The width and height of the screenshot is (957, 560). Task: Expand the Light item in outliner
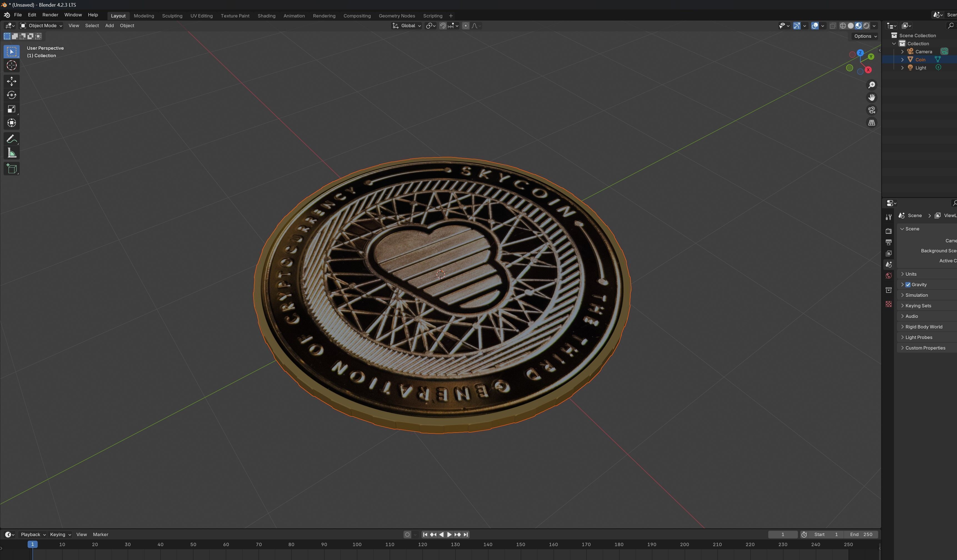tap(902, 68)
